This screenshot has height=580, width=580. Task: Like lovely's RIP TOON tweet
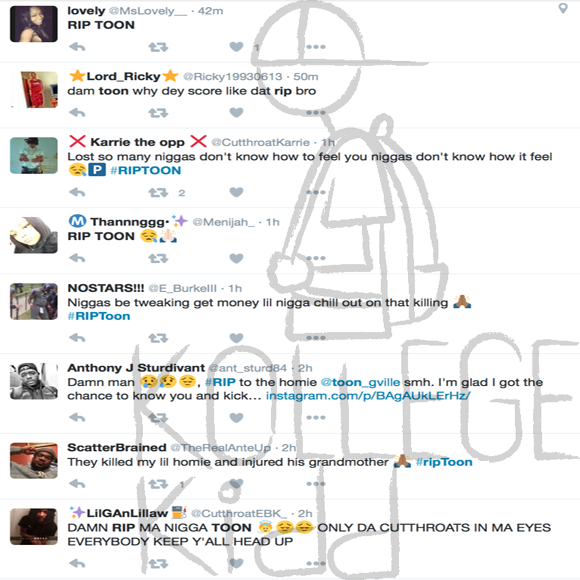coord(236,47)
